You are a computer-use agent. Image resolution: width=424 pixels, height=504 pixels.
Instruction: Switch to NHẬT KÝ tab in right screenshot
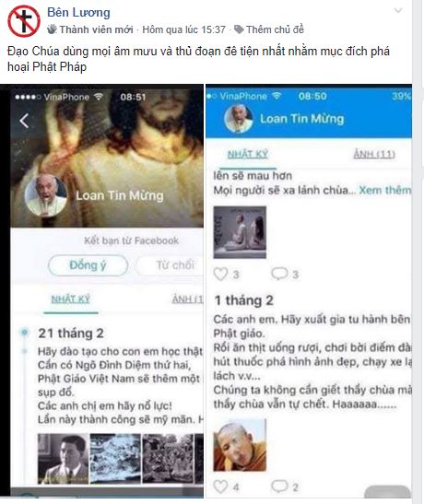(248, 154)
